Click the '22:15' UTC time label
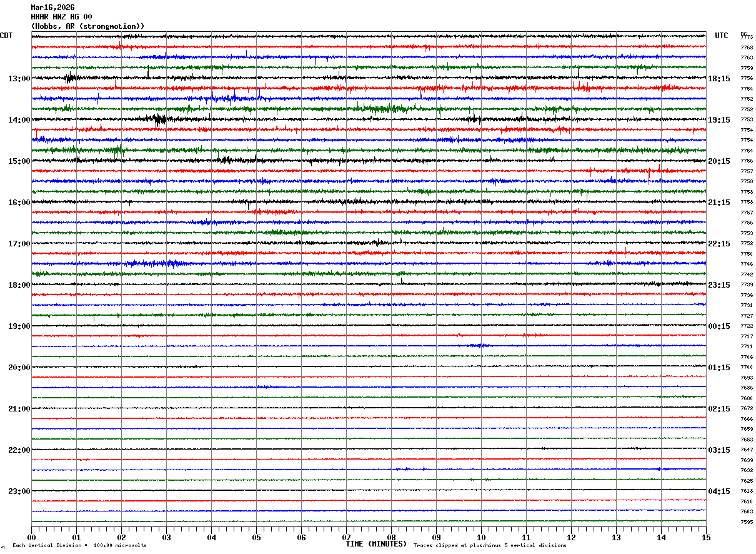 (719, 244)
